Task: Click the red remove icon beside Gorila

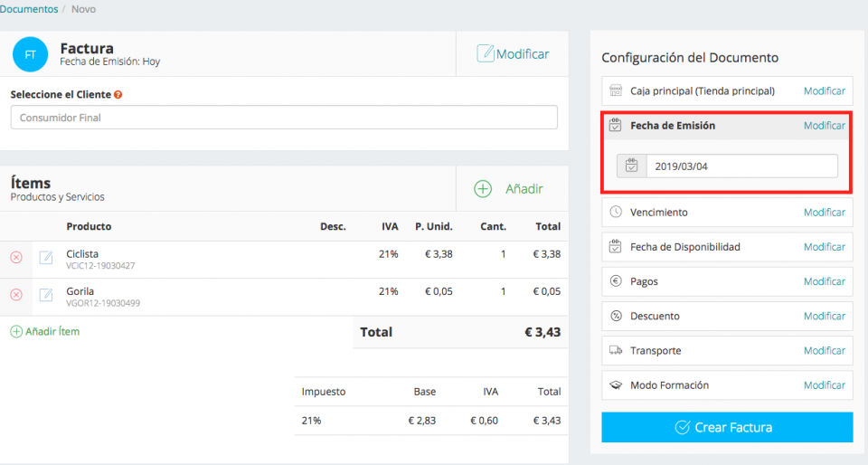Action: point(16,295)
